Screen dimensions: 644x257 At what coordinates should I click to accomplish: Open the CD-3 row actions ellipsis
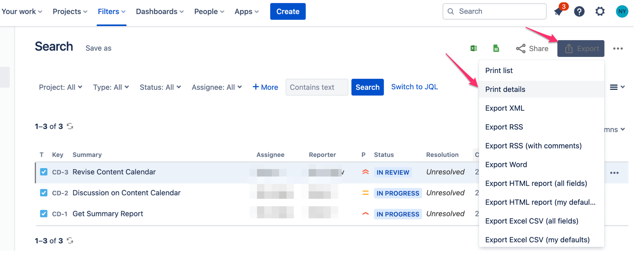tap(614, 173)
